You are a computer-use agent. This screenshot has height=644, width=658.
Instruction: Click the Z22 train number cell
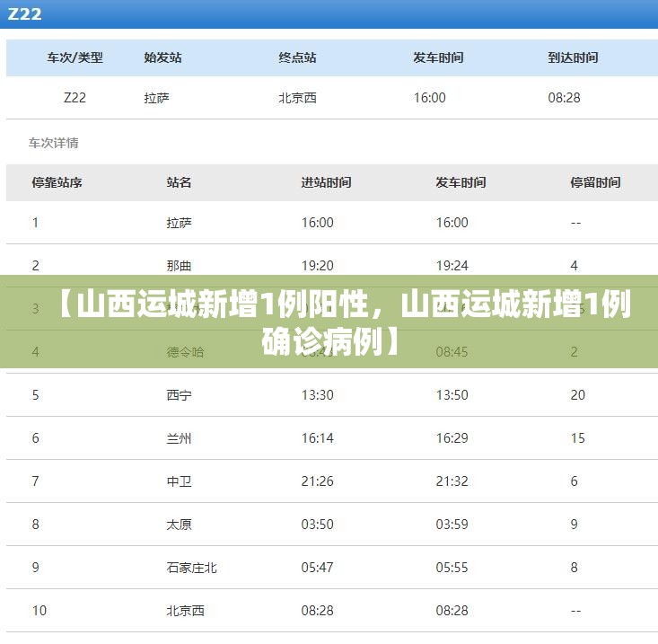(75, 98)
